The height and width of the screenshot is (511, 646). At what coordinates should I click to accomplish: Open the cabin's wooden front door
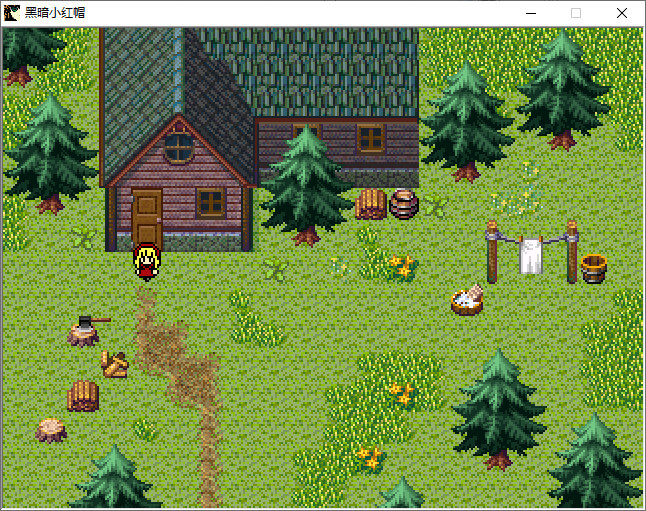147,216
